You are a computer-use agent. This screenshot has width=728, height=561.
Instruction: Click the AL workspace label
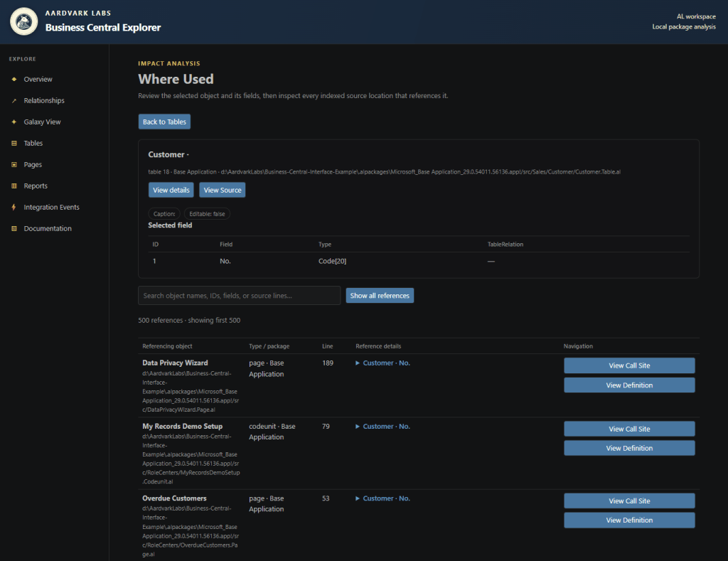(x=696, y=17)
